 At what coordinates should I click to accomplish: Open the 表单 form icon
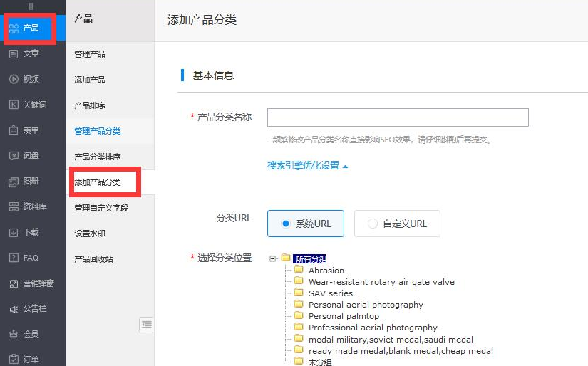point(14,130)
